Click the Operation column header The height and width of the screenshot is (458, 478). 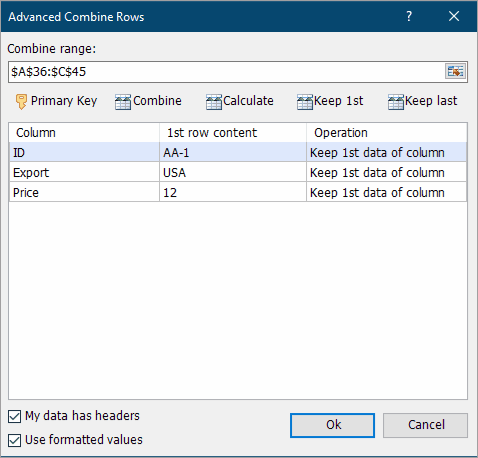coord(387,133)
